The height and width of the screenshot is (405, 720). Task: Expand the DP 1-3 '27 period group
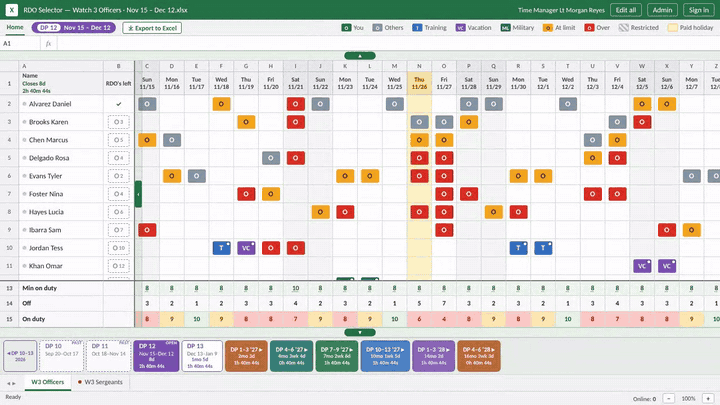coord(246,356)
